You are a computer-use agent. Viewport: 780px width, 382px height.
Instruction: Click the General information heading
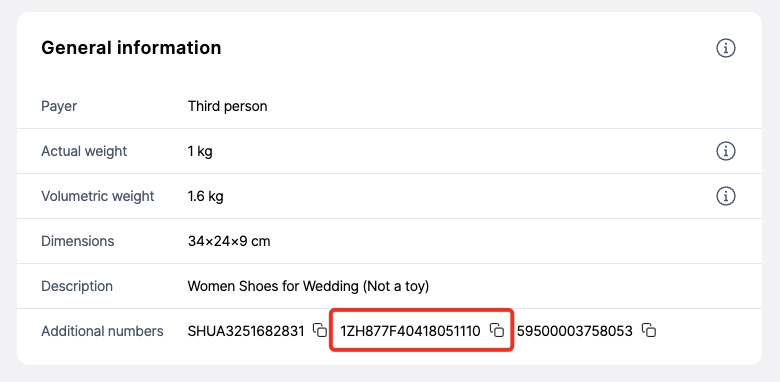131,48
